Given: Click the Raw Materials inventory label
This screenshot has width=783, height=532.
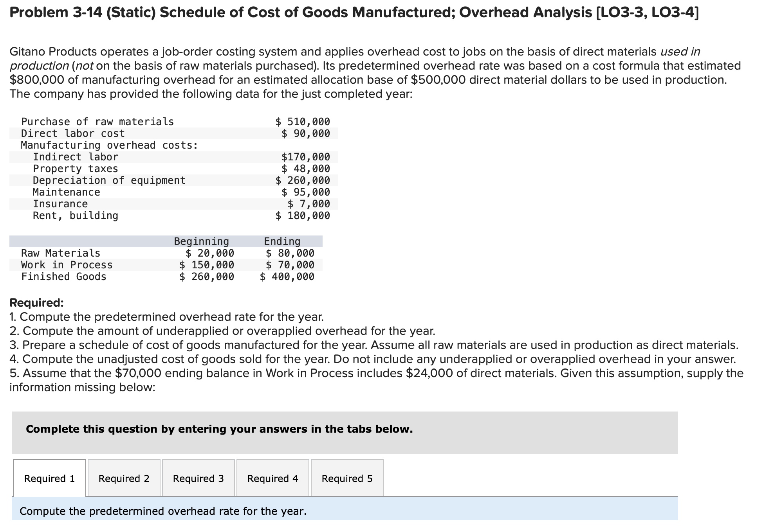Looking at the screenshot, I should click(x=61, y=253).
